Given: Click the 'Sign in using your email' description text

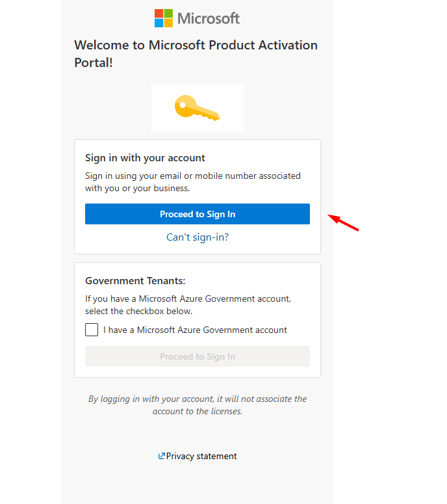Looking at the screenshot, I should [x=193, y=182].
